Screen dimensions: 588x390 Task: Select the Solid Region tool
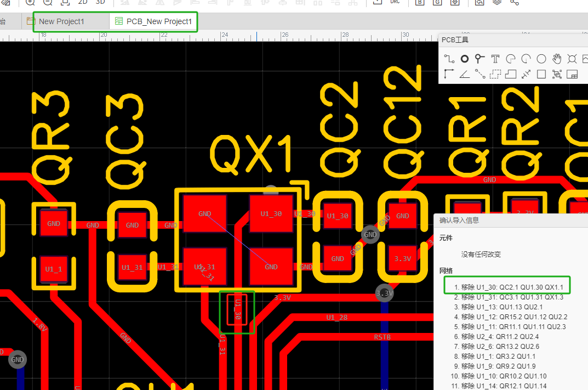(x=511, y=74)
